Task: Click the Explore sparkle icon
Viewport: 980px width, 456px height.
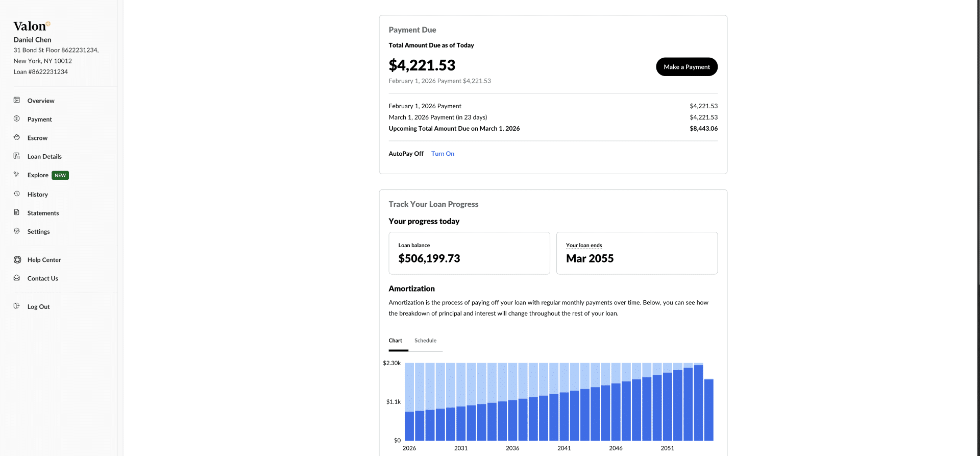Action: (x=17, y=175)
